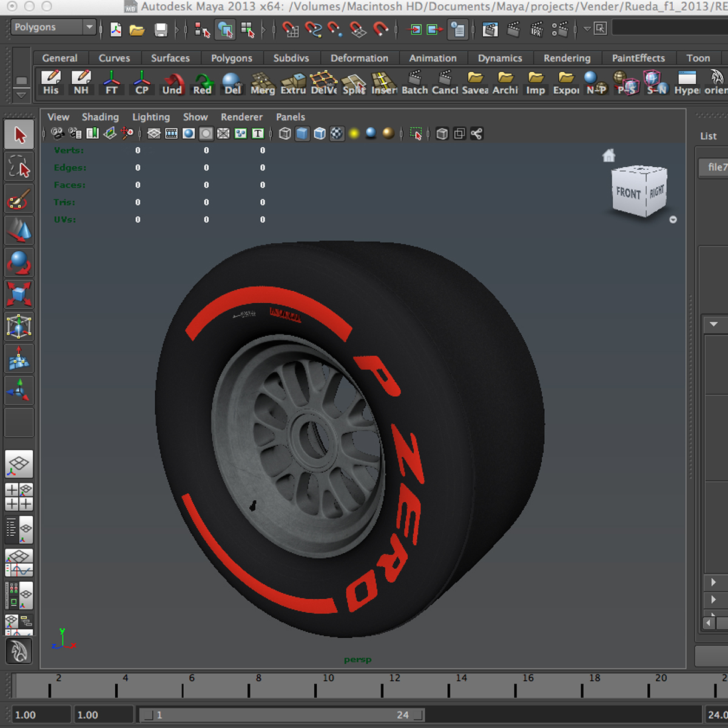Enable Snap to curves magnet

click(x=313, y=29)
